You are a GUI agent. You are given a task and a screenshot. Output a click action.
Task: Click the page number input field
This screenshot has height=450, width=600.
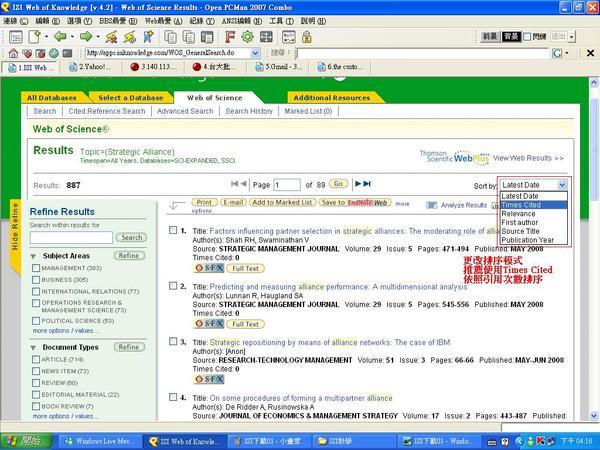pyautogui.click(x=287, y=185)
